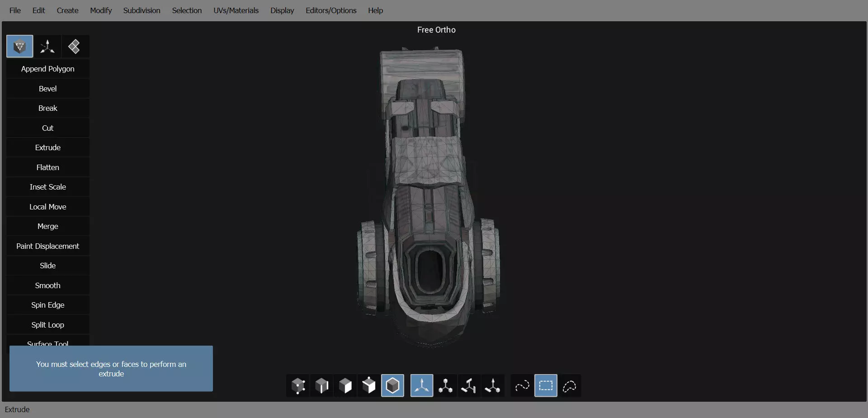Screen dimensions: 868x418
Task: Select the move gizmo with arrow tips
Action: click(422, 386)
